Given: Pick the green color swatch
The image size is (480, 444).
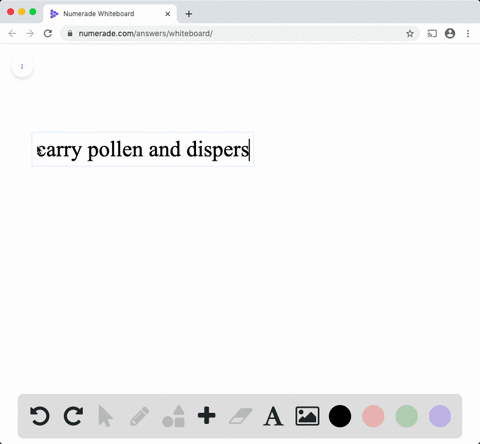Looking at the screenshot, I should click(407, 416).
